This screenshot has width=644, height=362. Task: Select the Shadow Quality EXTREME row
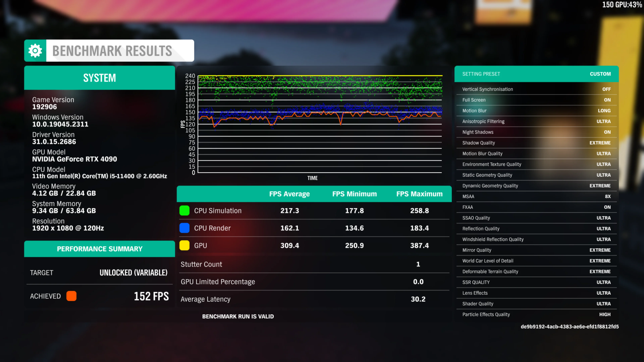pyautogui.click(x=536, y=143)
